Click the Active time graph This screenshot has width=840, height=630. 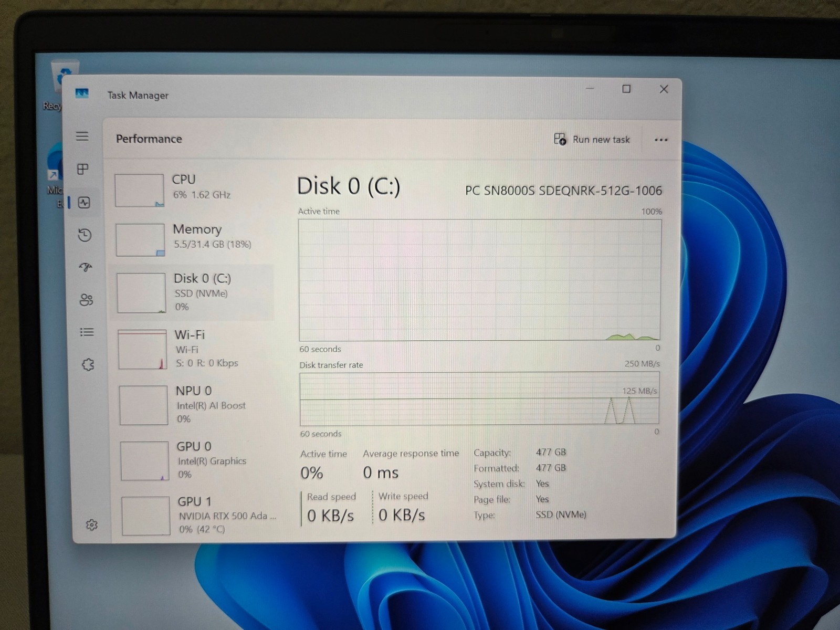(x=480, y=280)
